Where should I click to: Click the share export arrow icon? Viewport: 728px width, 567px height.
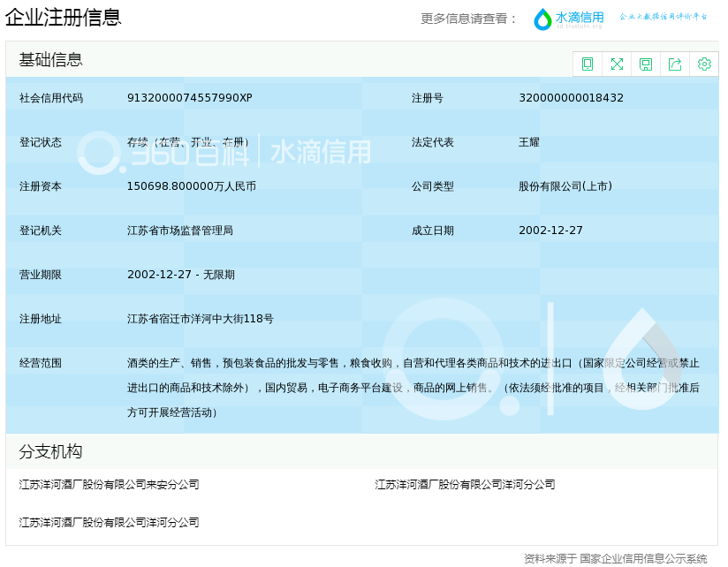pos(675,64)
